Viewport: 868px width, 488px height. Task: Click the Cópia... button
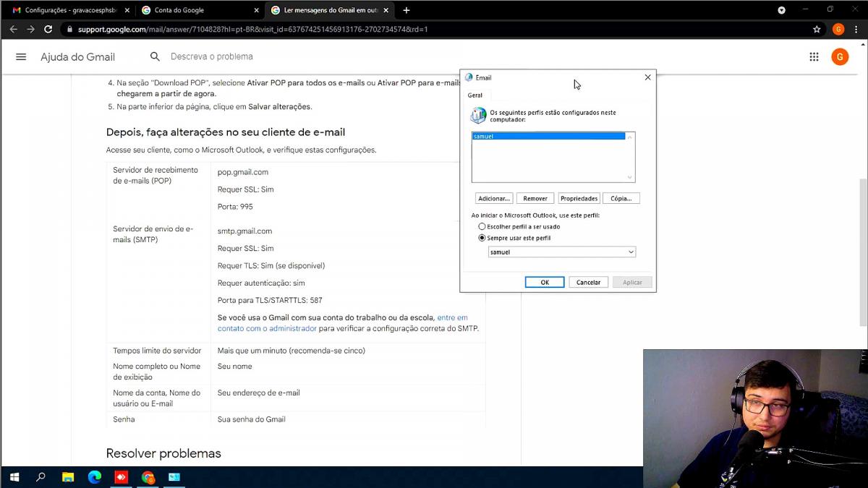point(621,198)
